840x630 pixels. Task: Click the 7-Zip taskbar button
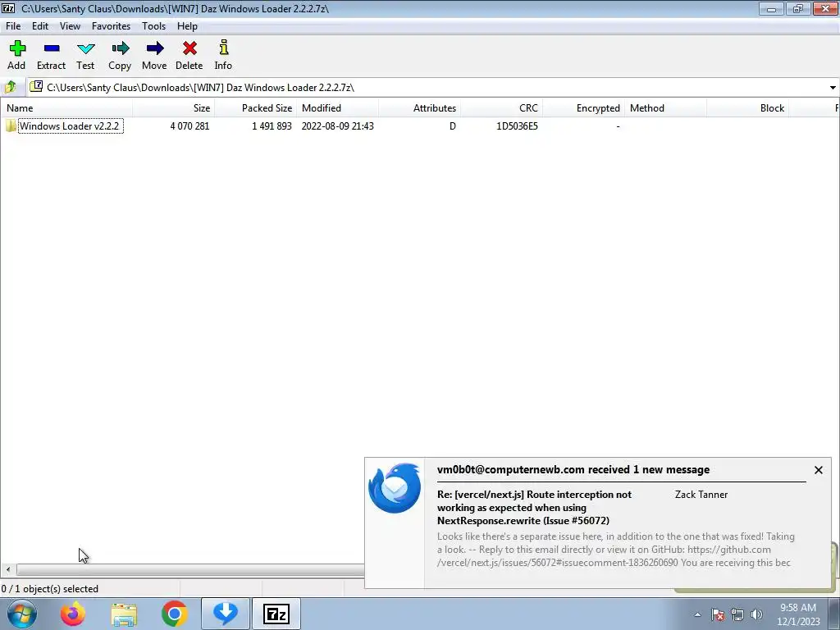[276, 614]
